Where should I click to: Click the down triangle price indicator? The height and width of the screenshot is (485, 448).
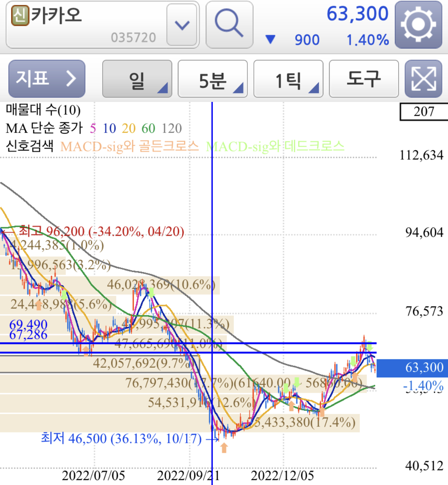270,39
